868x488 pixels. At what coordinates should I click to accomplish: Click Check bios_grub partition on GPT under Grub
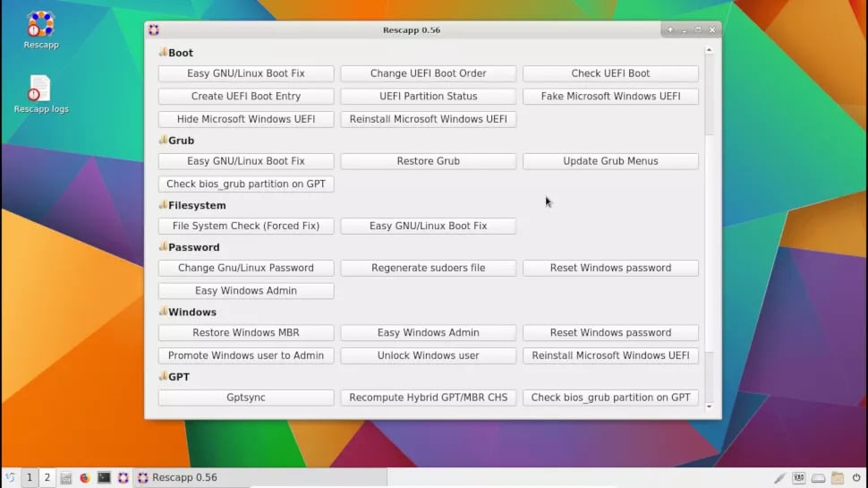click(x=246, y=184)
